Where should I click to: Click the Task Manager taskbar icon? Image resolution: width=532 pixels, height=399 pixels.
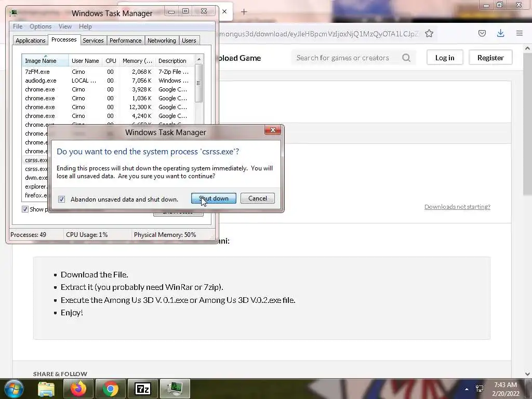coord(175,389)
